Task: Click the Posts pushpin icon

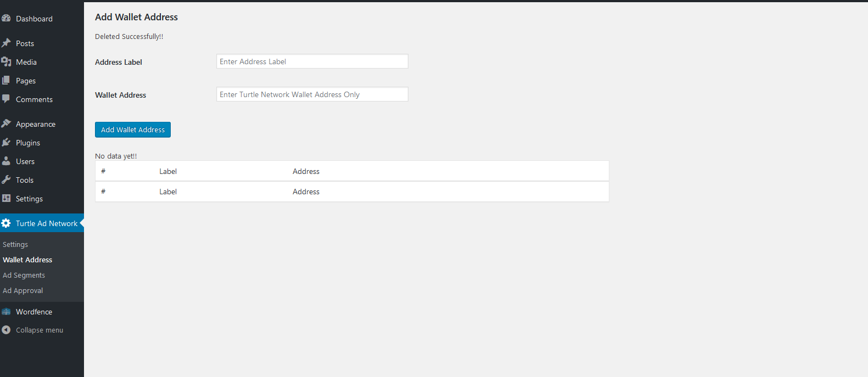Action: [x=6, y=43]
